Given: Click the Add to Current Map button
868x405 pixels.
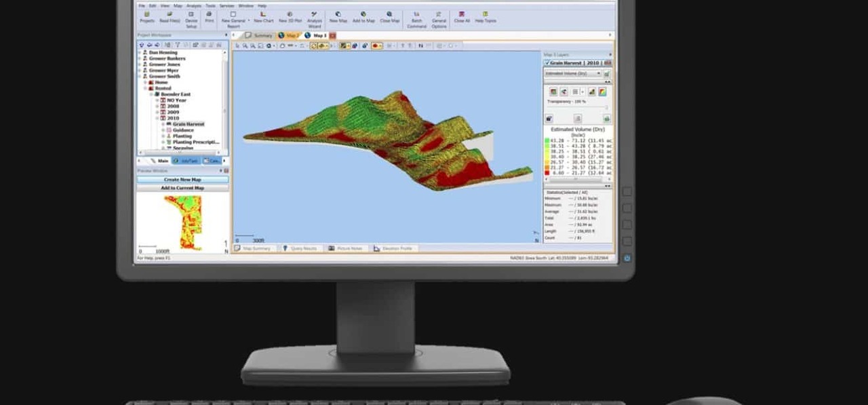Looking at the screenshot, I should click(182, 188).
